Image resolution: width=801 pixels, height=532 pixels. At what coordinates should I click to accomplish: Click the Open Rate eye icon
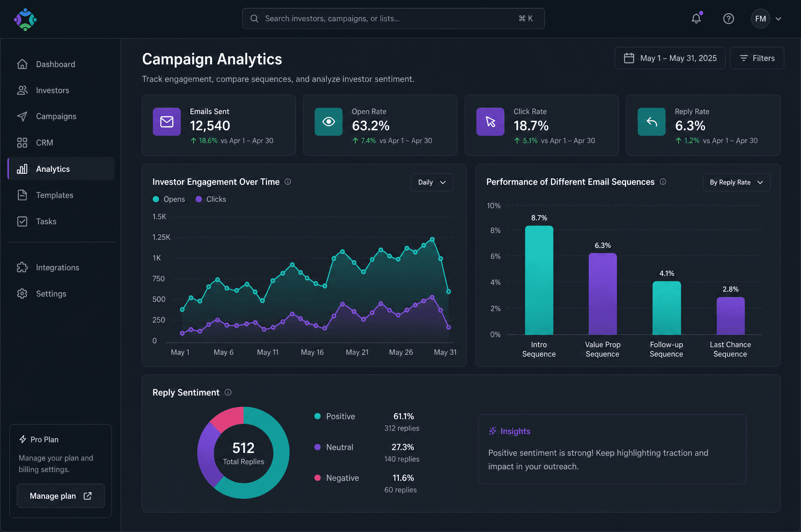click(329, 122)
